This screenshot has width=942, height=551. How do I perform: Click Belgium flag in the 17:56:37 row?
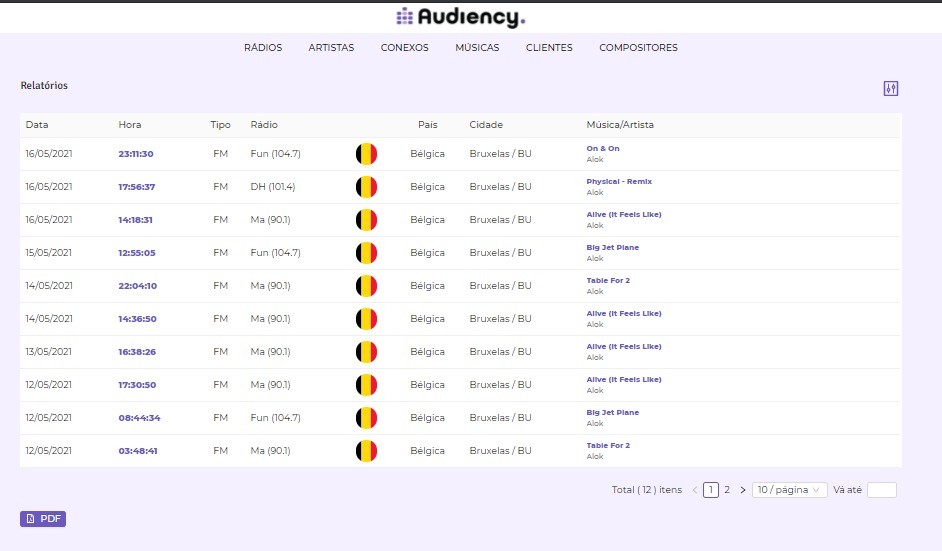(366, 187)
